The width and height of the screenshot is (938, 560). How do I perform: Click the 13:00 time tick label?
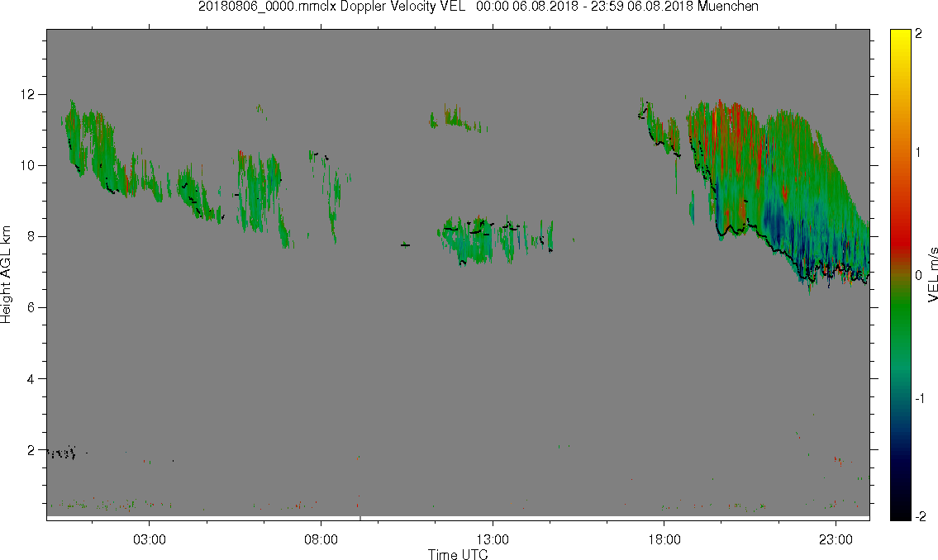click(x=493, y=539)
